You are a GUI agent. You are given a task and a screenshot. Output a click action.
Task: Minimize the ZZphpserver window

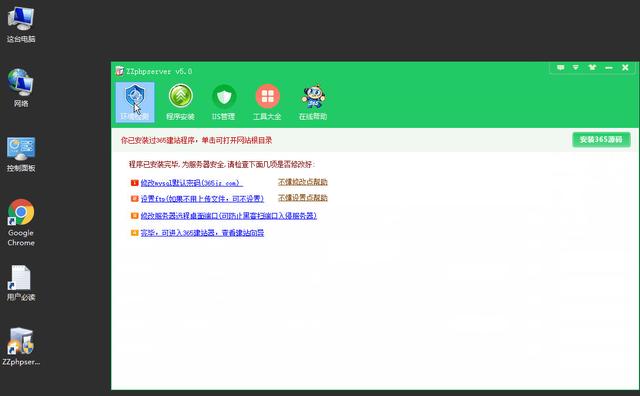point(609,67)
